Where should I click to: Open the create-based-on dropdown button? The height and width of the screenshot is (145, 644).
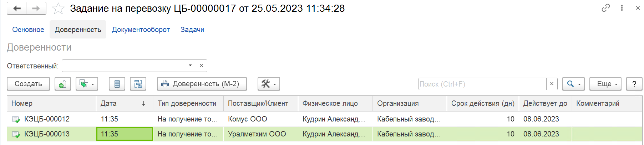(87, 84)
